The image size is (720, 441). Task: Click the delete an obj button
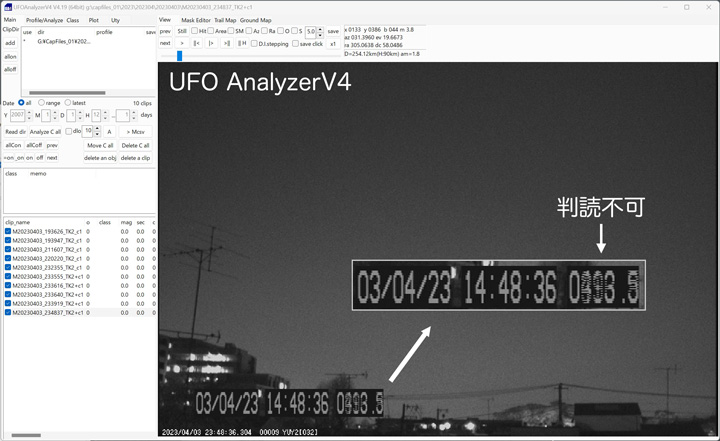[100, 158]
